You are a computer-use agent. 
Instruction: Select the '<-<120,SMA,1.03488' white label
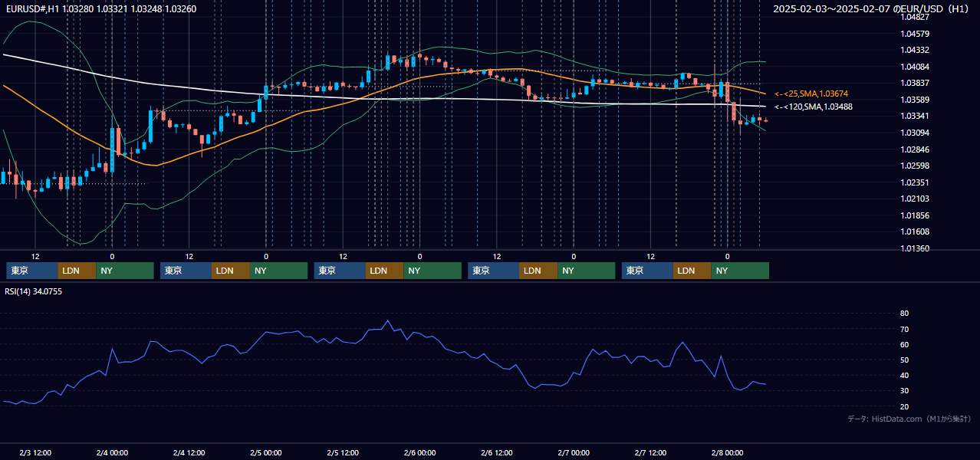point(814,107)
